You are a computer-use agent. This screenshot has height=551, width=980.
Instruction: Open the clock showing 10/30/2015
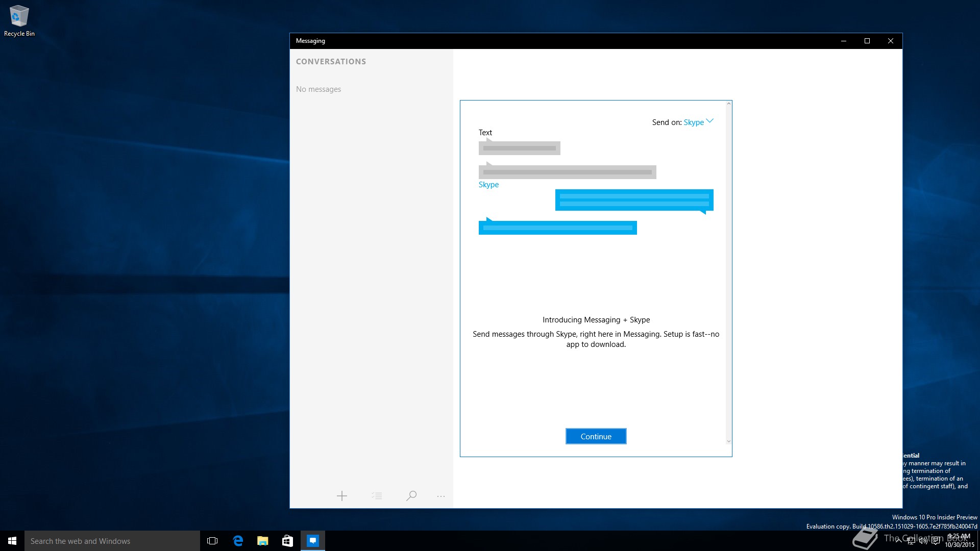pos(960,541)
